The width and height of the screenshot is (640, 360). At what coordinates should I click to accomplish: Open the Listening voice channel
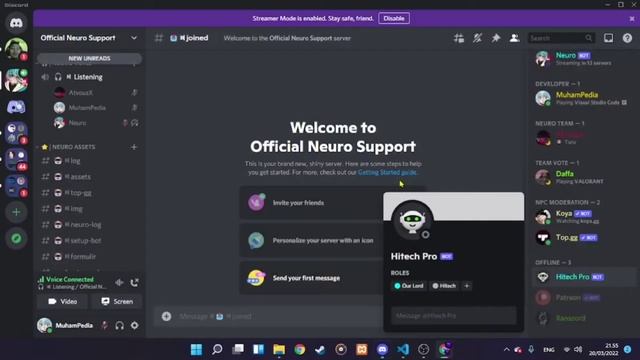tap(89, 77)
